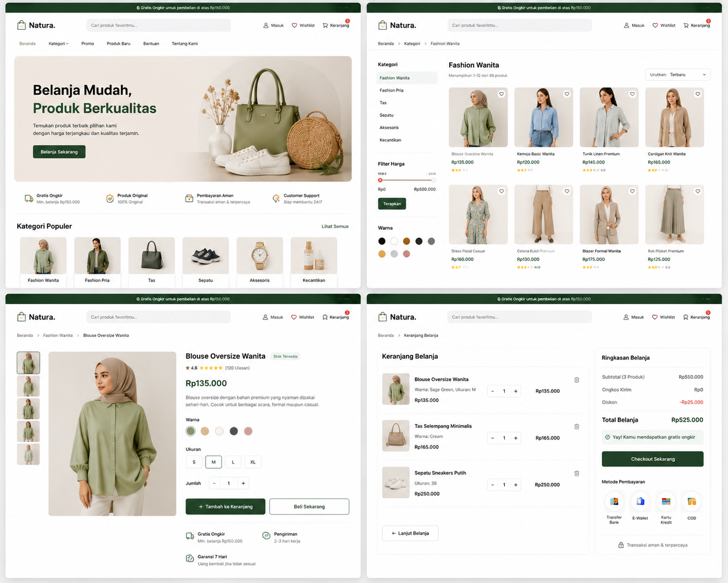Apply price filter with Terapkan button
Viewport: 728px width, 583px height.
(392, 204)
